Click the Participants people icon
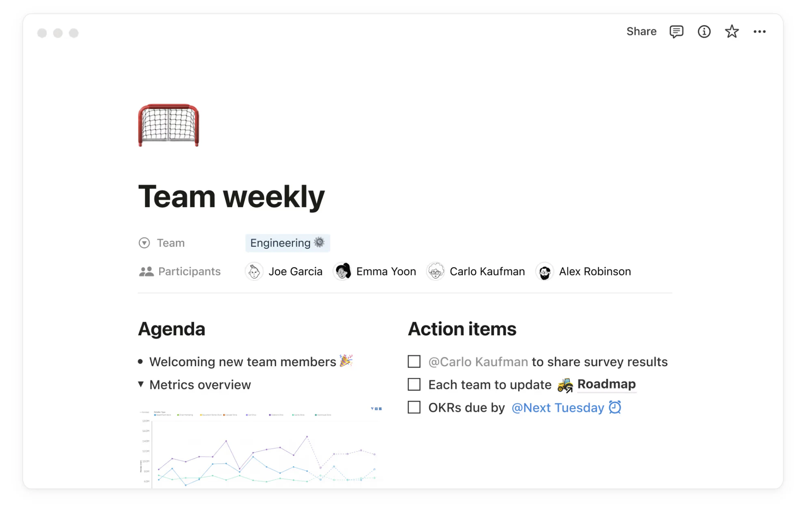Image resolution: width=812 pixels, height=510 pixels. 146,271
